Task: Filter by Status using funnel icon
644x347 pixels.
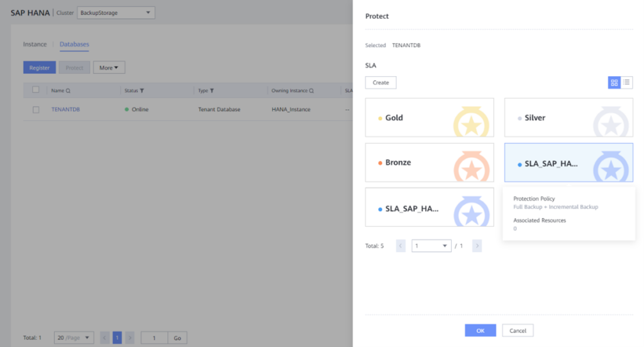Action: click(x=142, y=91)
